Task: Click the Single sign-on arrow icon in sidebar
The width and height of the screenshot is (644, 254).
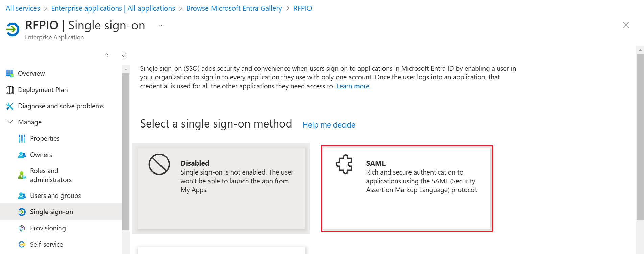Action: click(x=22, y=212)
